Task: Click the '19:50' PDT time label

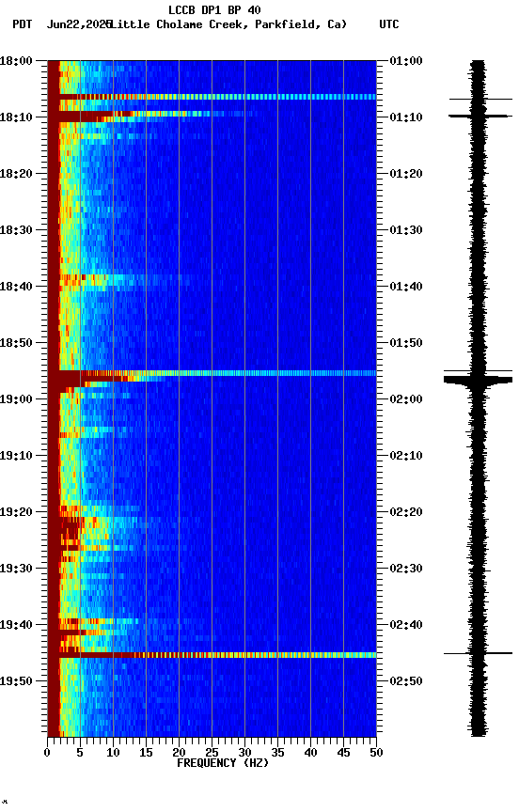Action: coord(16,681)
